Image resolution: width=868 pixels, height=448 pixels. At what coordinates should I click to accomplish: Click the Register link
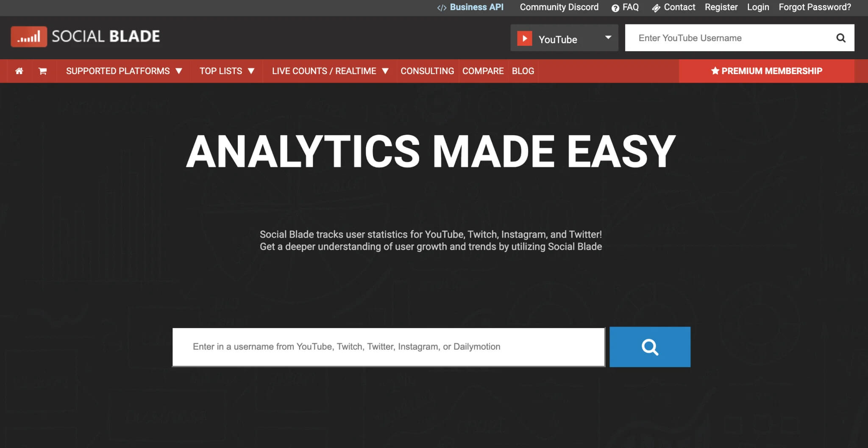pyautogui.click(x=721, y=7)
